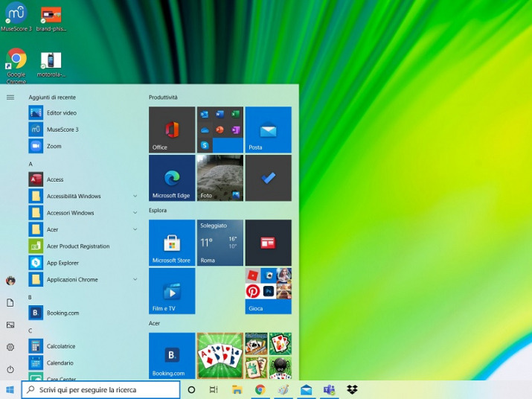This screenshot has height=399, width=532.
Task: Open the Office apps folder tile
Action: point(219,130)
